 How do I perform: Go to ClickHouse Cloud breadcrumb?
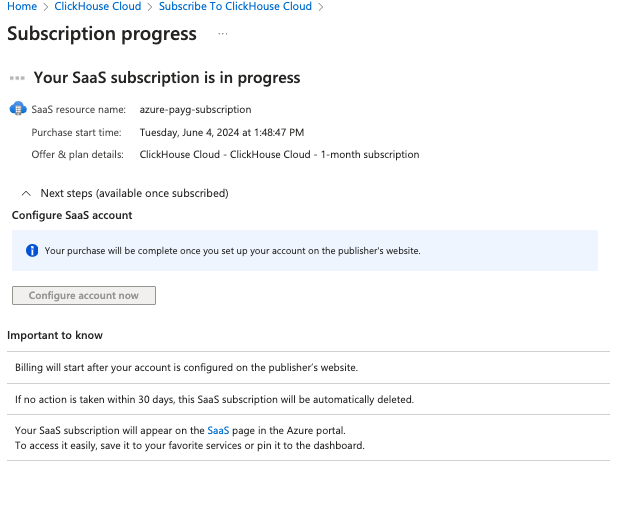(x=99, y=7)
